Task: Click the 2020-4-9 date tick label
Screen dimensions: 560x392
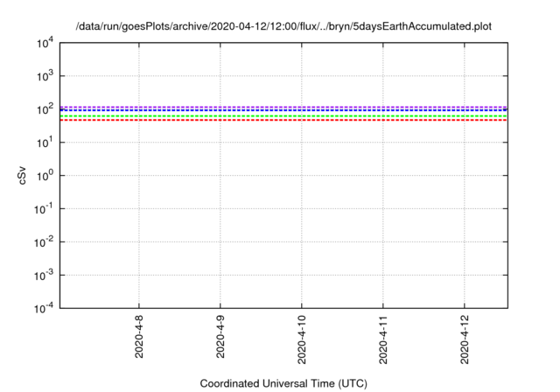Action: (x=220, y=337)
